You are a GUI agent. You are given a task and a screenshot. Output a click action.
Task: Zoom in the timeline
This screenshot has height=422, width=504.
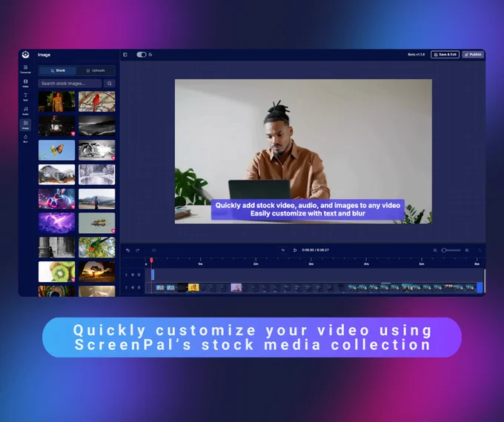467,250
